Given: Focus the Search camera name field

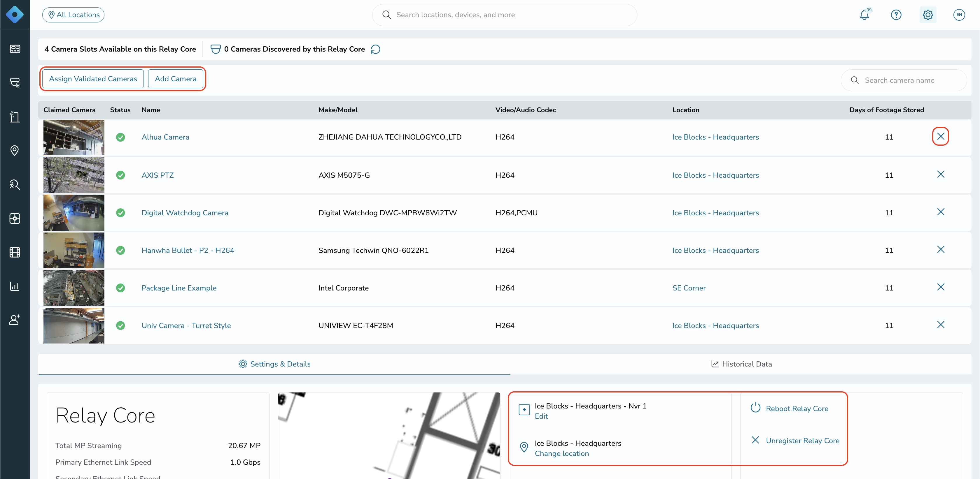Looking at the screenshot, I should tap(904, 80).
